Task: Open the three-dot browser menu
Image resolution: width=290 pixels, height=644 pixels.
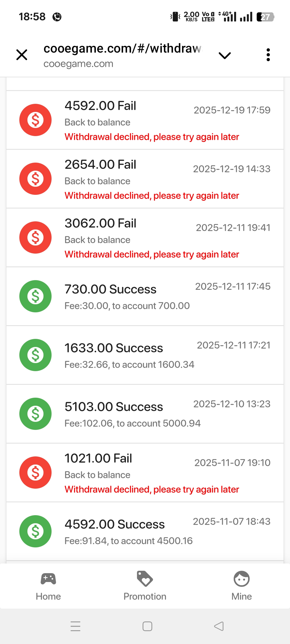Action: [x=268, y=55]
